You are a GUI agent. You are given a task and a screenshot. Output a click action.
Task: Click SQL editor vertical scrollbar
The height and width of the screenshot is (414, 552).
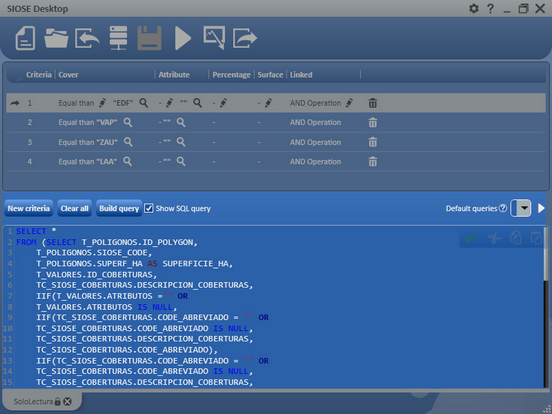tap(546, 307)
